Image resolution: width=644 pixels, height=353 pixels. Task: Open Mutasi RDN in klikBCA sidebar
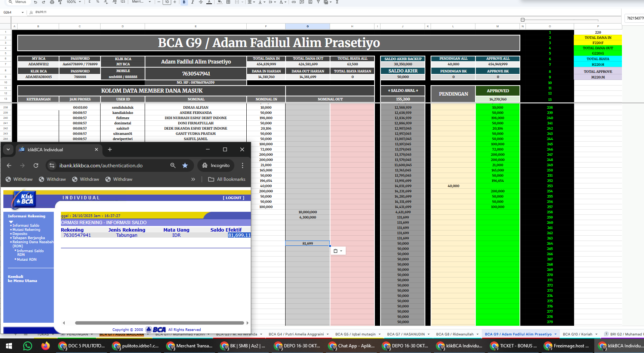click(27, 259)
